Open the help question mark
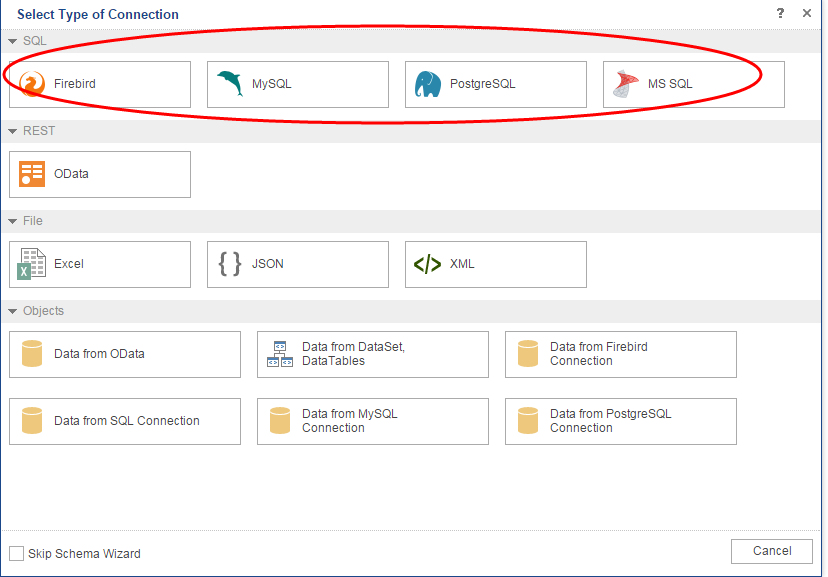 (x=780, y=13)
